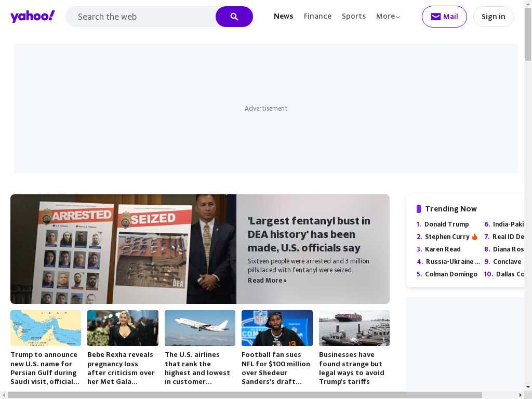The width and height of the screenshot is (532, 399).
Task: Click Read More on fentanyl story
Action: 267,280
